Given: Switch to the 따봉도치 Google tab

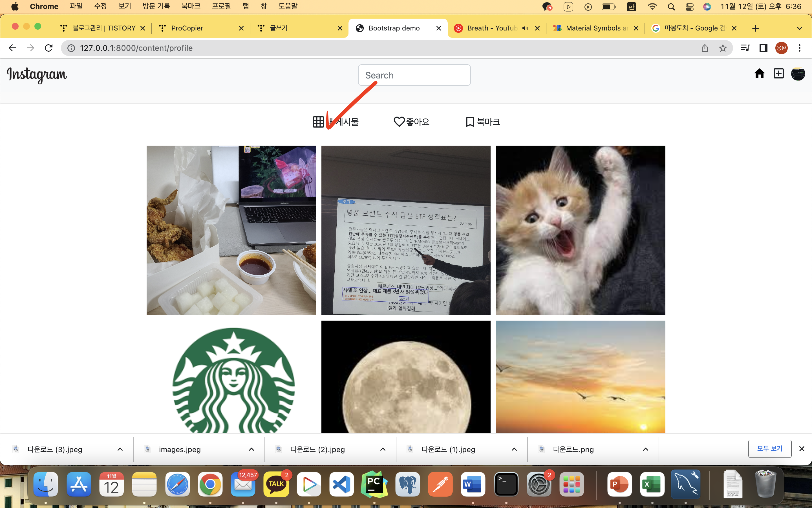Looking at the screenshot, I should click(694, 28).
